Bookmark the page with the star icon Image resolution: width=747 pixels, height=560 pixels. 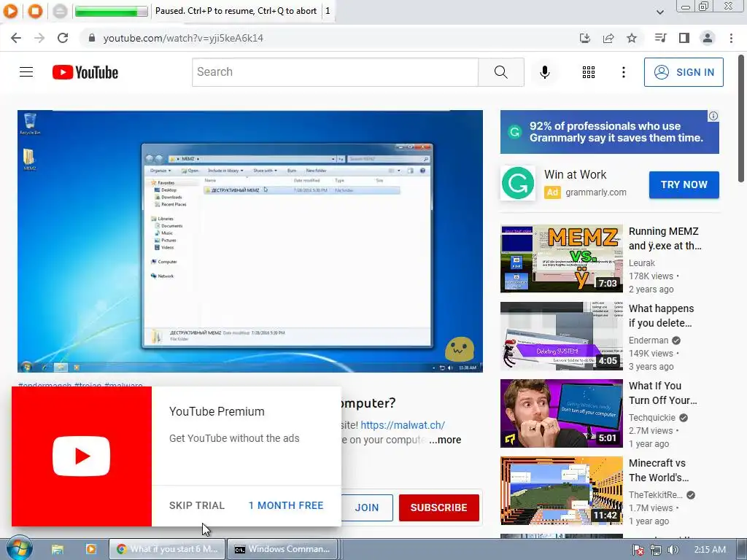coord(632,38)
